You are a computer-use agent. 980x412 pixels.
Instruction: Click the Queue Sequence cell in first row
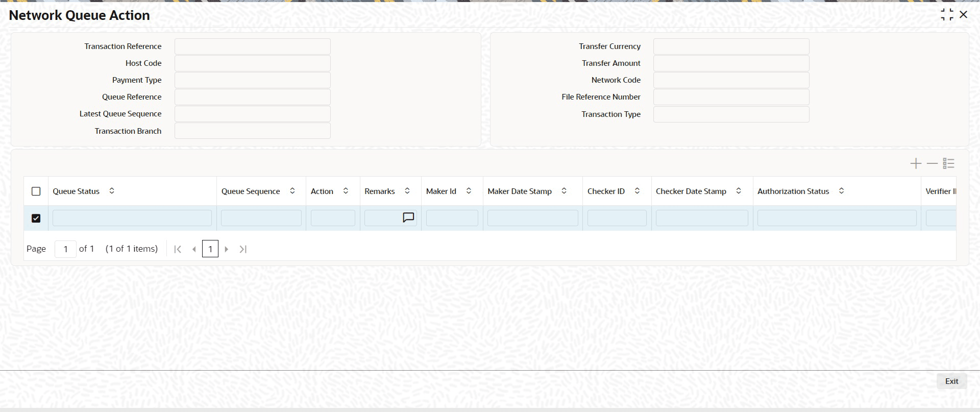(261, 218)
